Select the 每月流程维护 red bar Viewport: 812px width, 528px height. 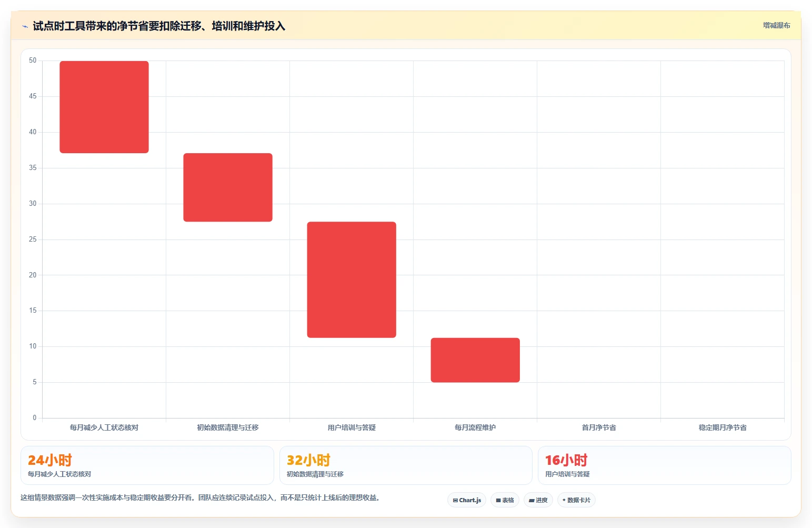click(475, 360)
